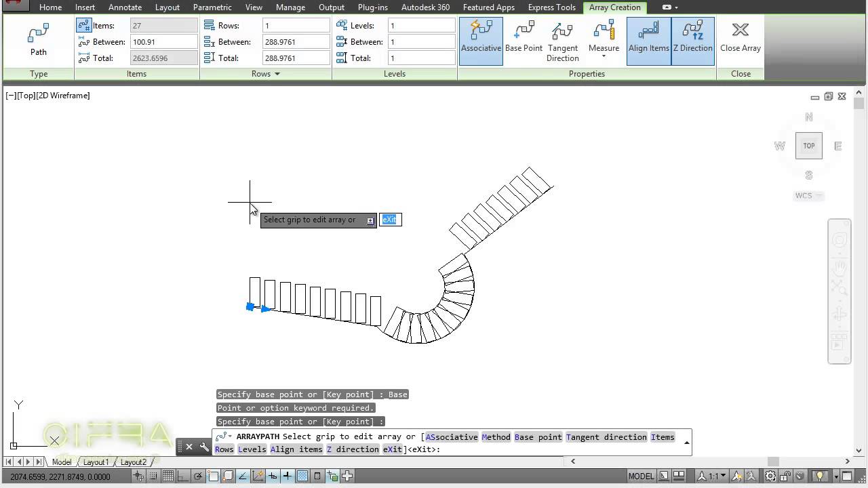The width and height of the screenshot is (868, 488).
Task: Click the Rows count icon in ribbon
Action: click(210, 26)
